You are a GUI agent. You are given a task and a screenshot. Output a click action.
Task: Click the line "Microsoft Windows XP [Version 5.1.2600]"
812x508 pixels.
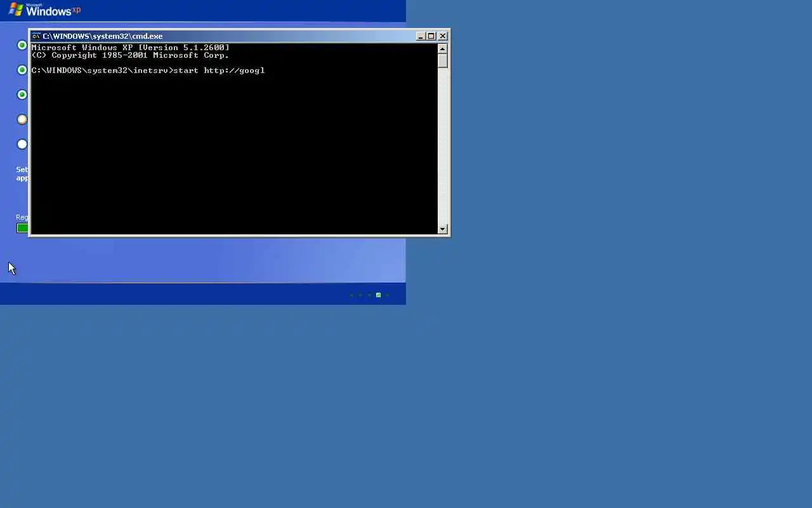coord(131,48)
